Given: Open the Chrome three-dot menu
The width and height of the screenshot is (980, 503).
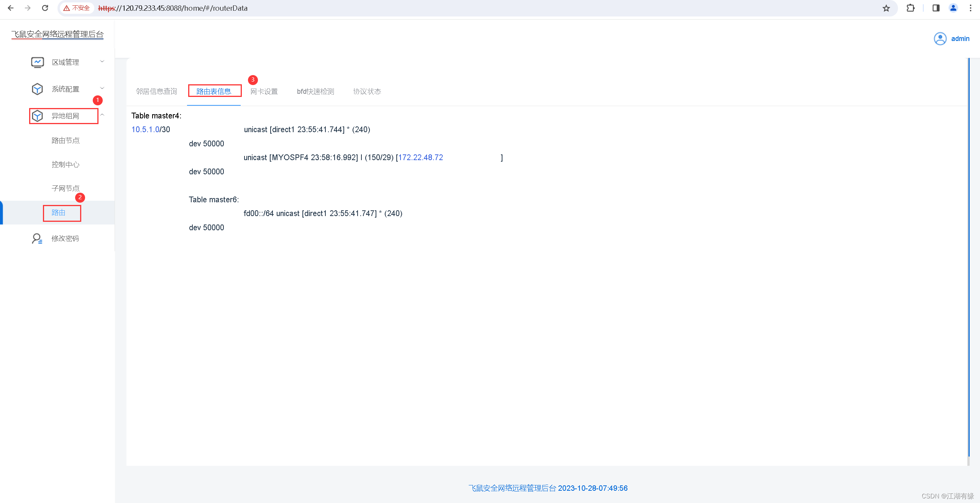Looking at the screenshot, I should 970,8.
